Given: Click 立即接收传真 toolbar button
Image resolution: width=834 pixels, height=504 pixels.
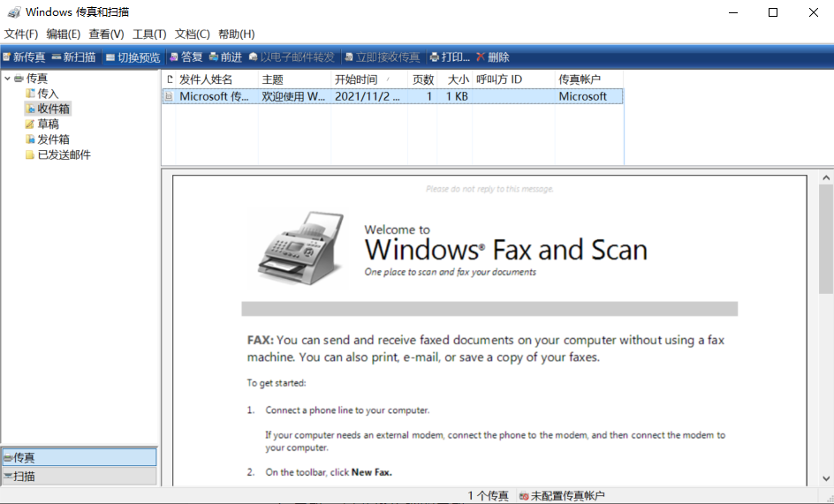Looking at the screenshot, I should (383, 56).
